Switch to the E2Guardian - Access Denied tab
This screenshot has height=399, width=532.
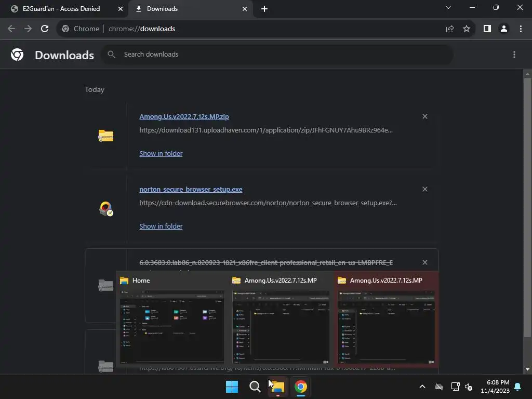coord(61,9)
